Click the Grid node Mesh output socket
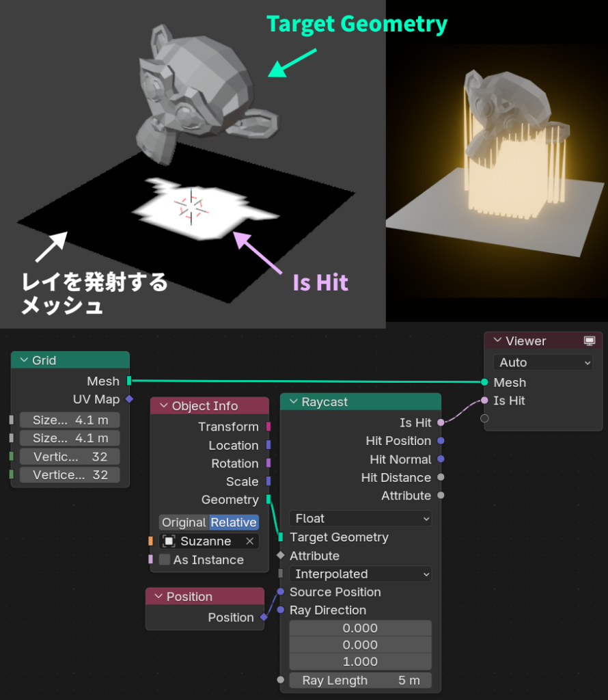Viewport: 608px width, 700px height. click(x=129, y=381)
